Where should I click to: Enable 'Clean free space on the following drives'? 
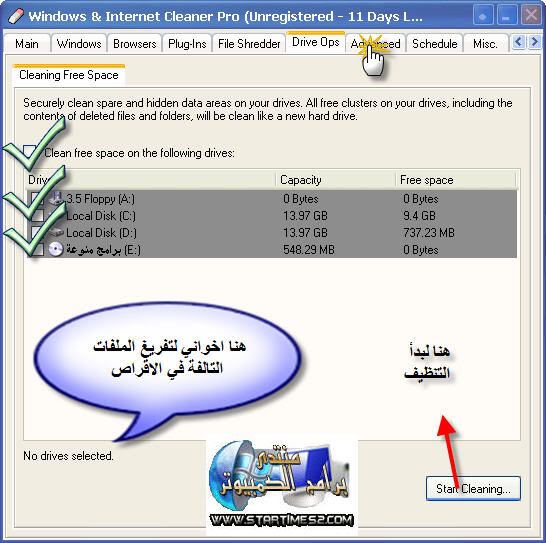(x=30, y=152)
